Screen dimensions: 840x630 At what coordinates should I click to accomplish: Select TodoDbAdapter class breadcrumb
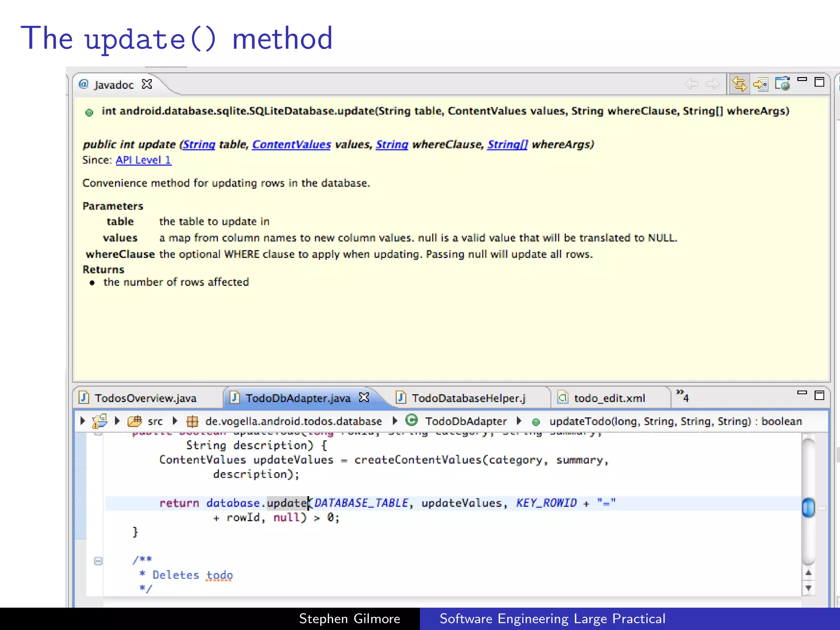coord(456,421)
